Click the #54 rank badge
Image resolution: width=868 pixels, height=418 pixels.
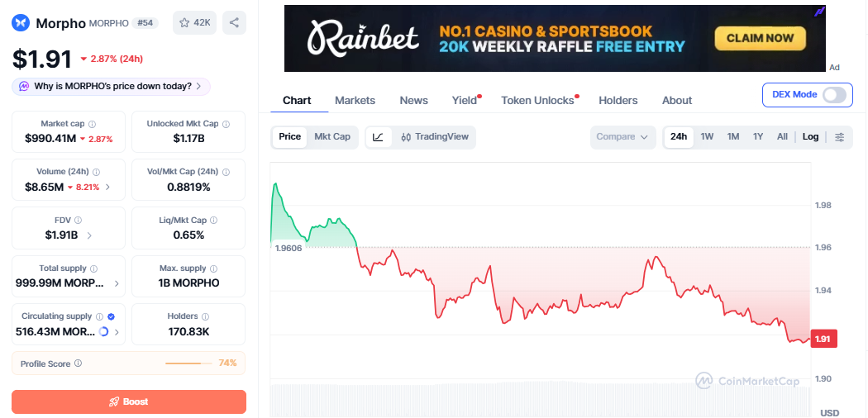145,22
